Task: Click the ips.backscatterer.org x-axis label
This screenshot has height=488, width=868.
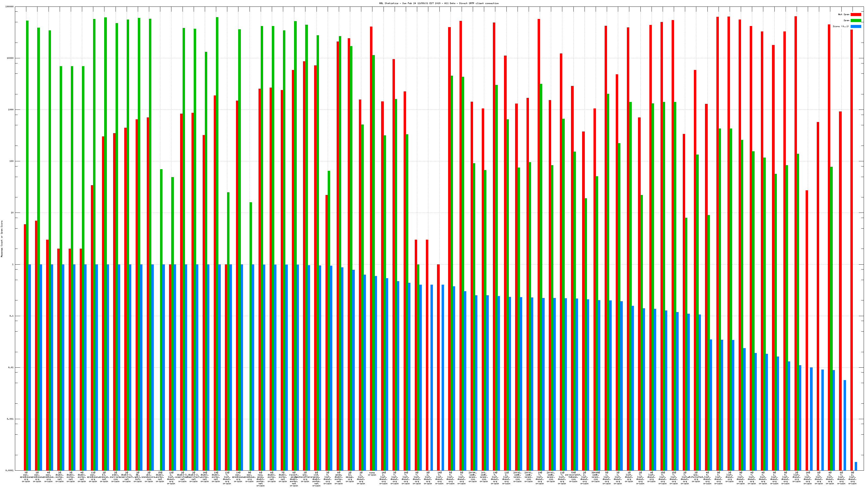Action: click(x=305, y=477)
